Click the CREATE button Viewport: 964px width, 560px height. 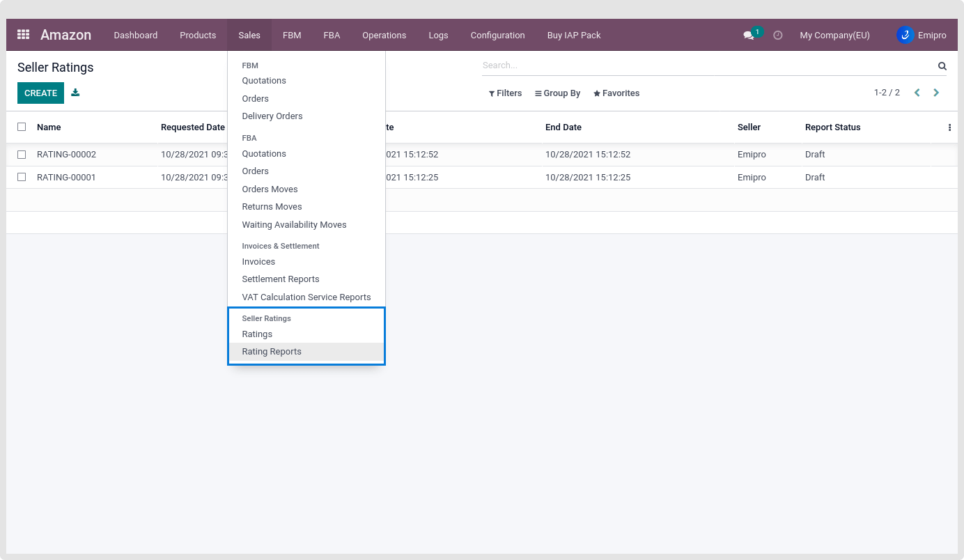coord(40,93)
